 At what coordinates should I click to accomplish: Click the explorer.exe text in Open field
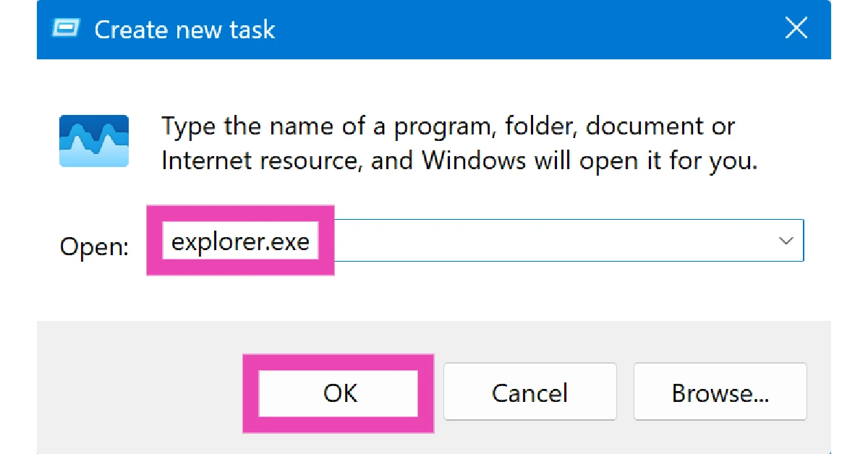240,241
